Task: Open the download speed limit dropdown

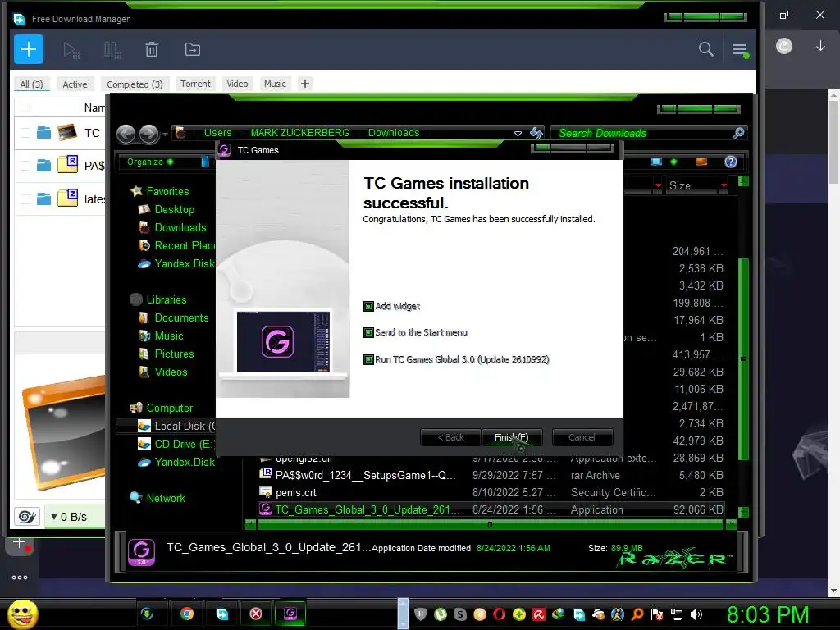Action: tap(54, 517)
